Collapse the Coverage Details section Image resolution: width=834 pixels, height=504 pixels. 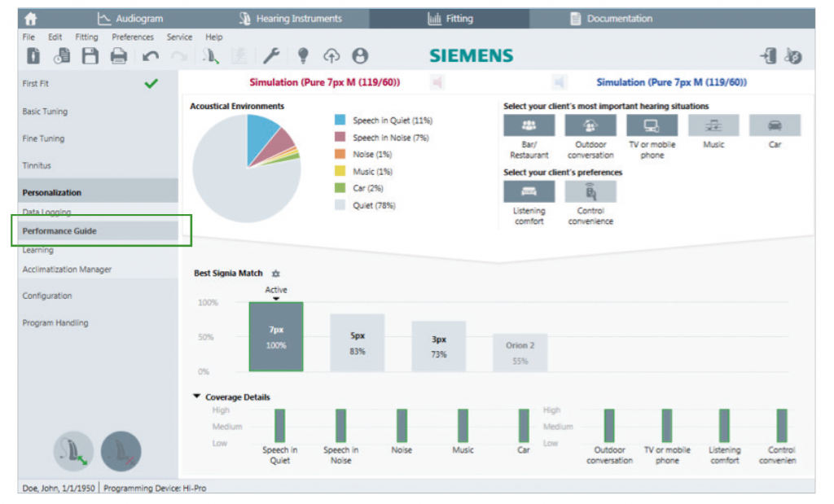point(196,397)
